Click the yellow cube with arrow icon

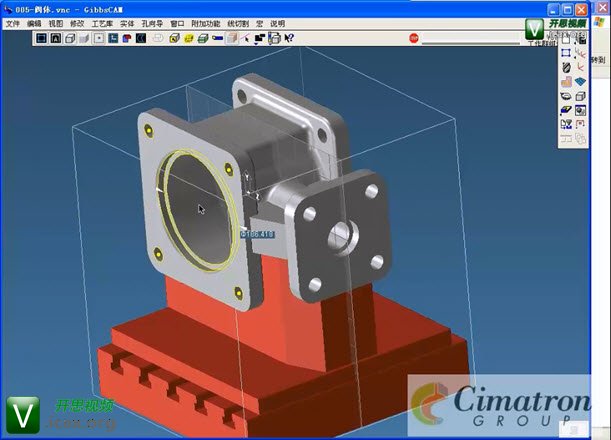point(175,38)
